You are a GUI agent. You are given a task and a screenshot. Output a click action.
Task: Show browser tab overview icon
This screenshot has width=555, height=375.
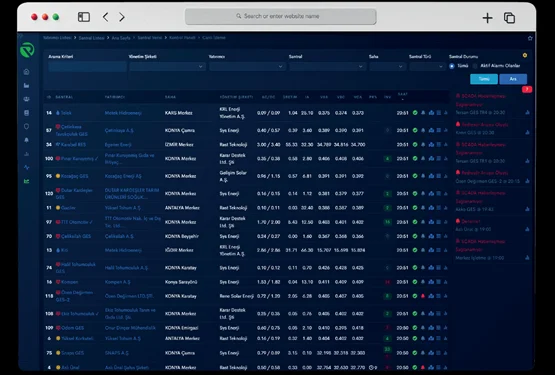pos(509,18)
